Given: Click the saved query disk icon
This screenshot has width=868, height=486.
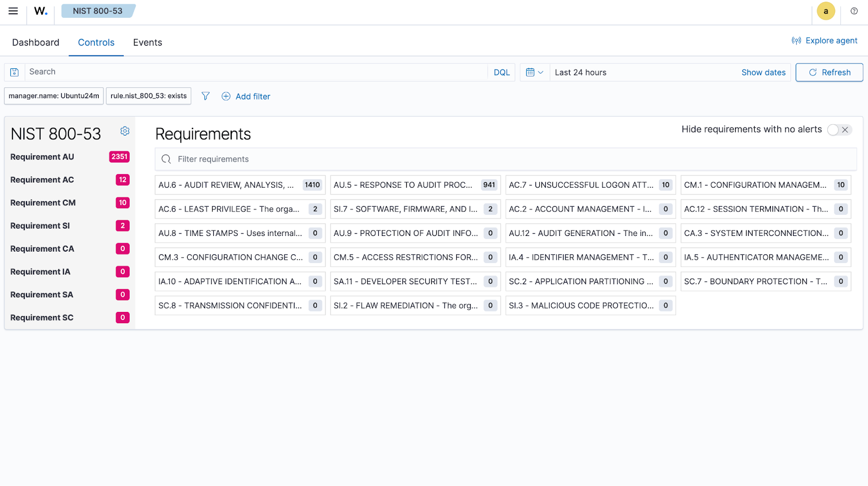Looking at the screenshot, I should [x=15, y=72].
